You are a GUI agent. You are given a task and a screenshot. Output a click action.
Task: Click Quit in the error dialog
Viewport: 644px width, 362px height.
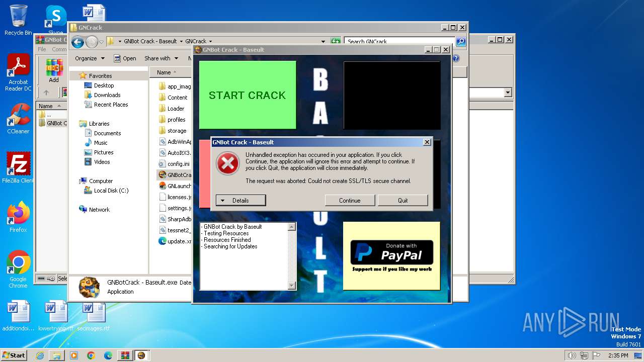point(403,200)
